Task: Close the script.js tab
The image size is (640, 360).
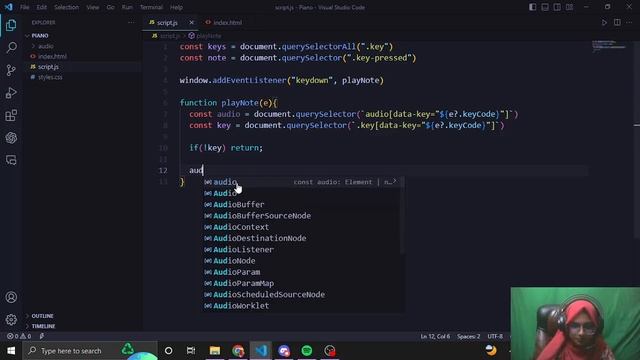Action: [191, 22]
